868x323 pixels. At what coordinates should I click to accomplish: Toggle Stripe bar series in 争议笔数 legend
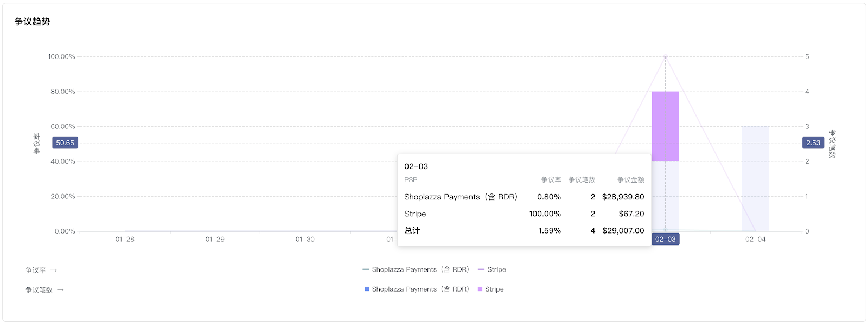(x=490, y=289)
